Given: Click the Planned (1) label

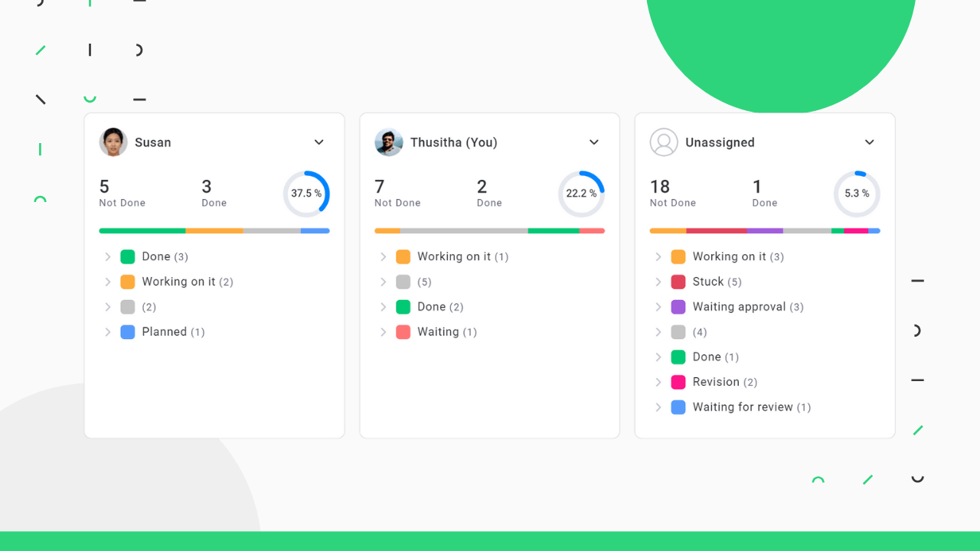Looking at the screenshot, I should [x=173, y=332].
